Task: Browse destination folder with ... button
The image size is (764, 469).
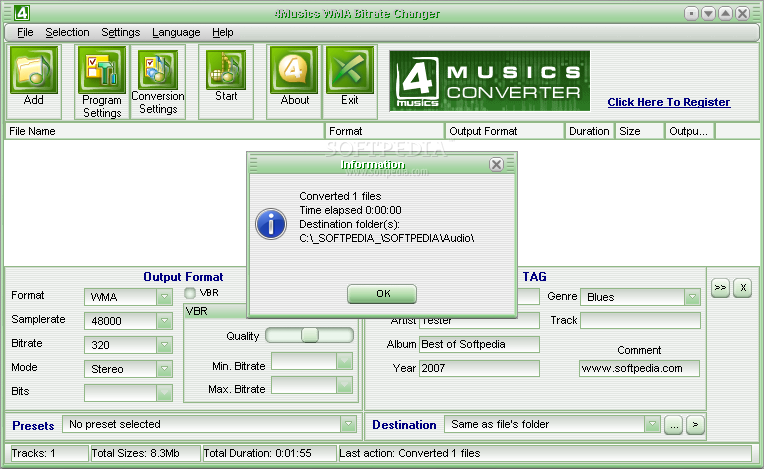Action: [x=673, y=425]
